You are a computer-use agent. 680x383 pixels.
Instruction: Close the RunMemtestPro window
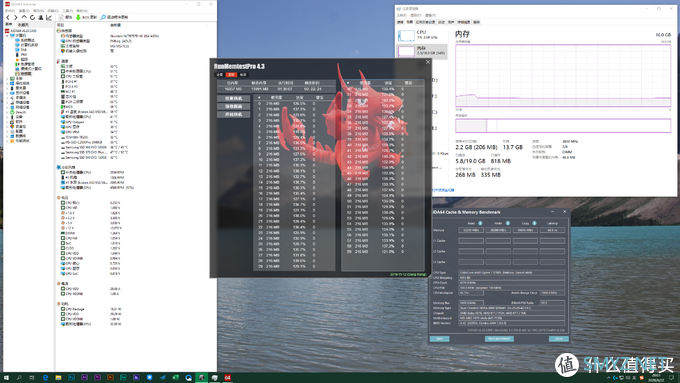pos(428,62)
